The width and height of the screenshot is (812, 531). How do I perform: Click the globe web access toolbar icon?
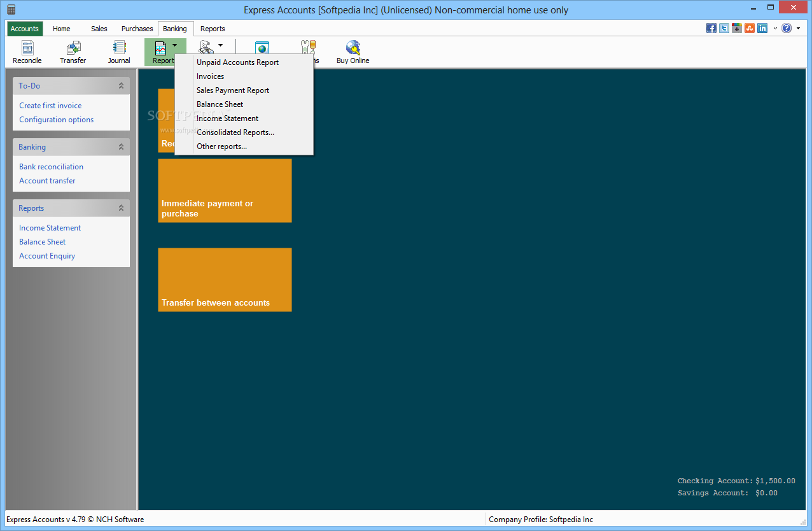pyautogui.click(x=262, y=48)
